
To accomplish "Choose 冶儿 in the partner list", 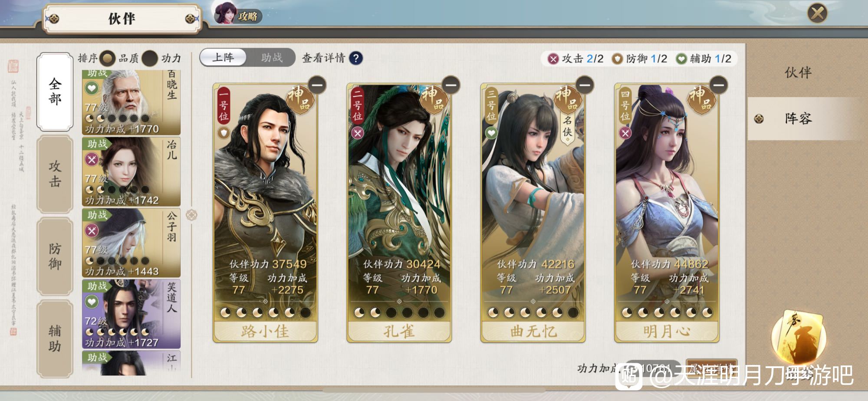I will [131, 172].
